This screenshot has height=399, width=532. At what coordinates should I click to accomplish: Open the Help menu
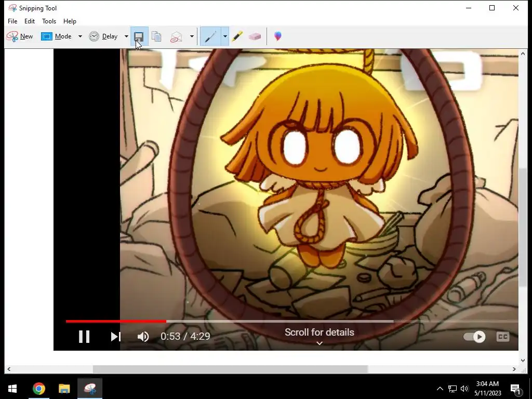[x=70, y=21]
